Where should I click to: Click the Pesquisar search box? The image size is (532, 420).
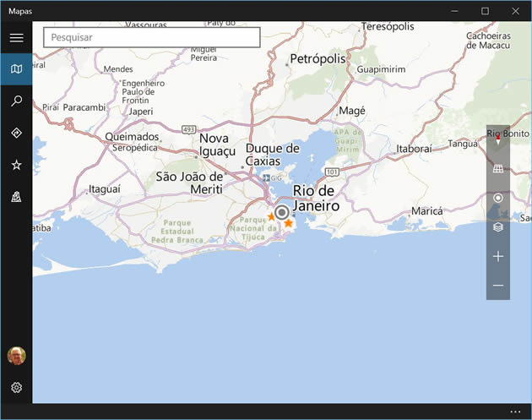(152, 37)
